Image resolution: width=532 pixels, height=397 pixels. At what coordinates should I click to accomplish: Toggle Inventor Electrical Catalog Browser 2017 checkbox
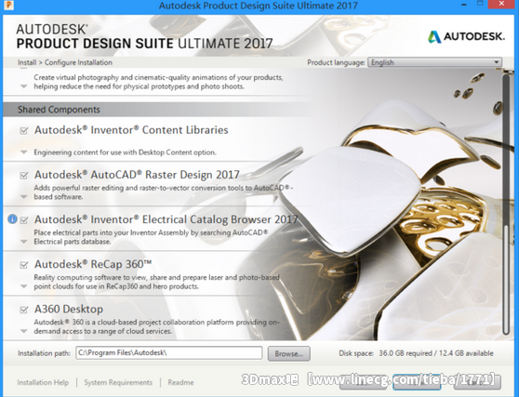[x=24, y=220]
